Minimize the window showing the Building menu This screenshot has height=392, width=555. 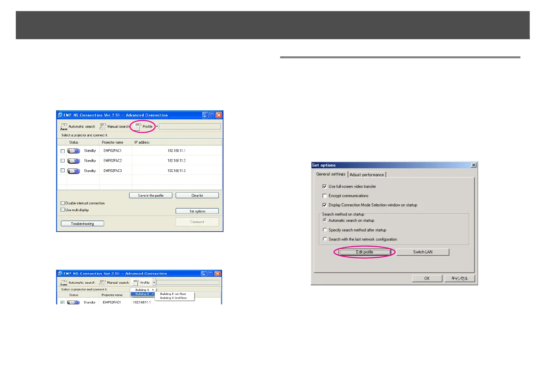pos(204,273)
